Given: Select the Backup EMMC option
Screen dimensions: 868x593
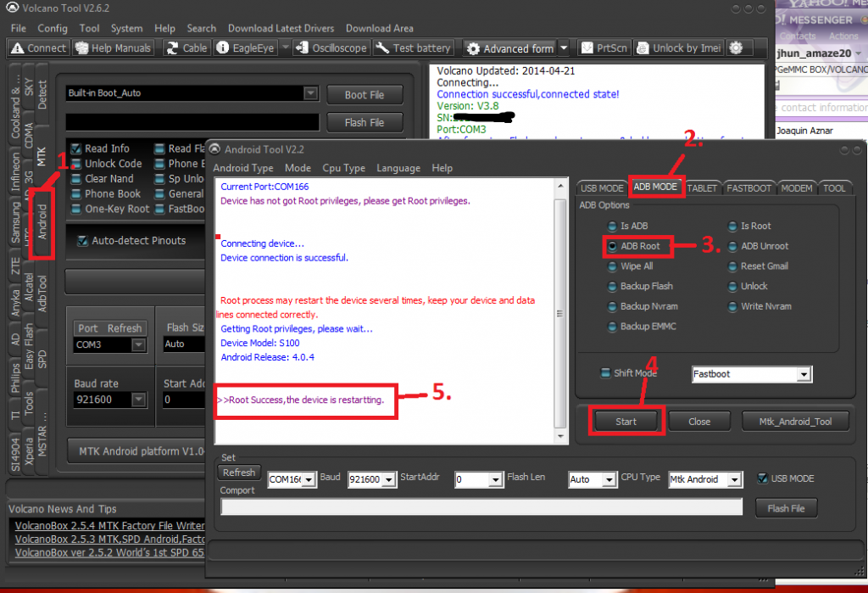Looking at the screenshot, I should point(612,327).
